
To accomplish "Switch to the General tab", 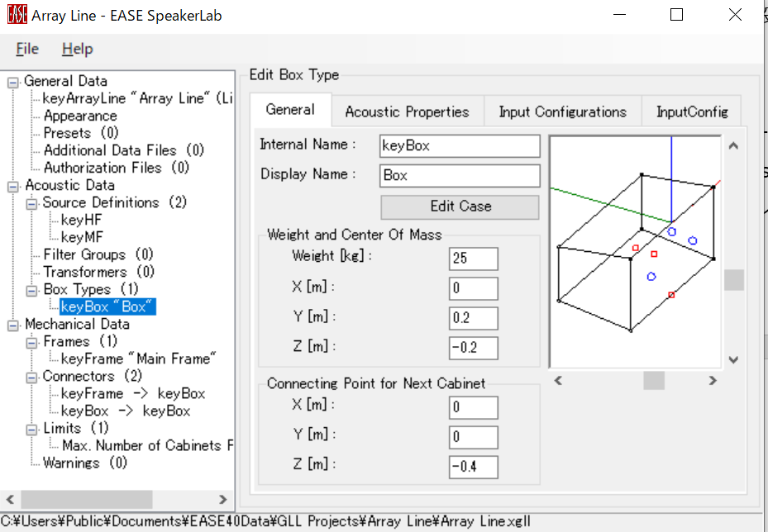I will coord(290,110).
